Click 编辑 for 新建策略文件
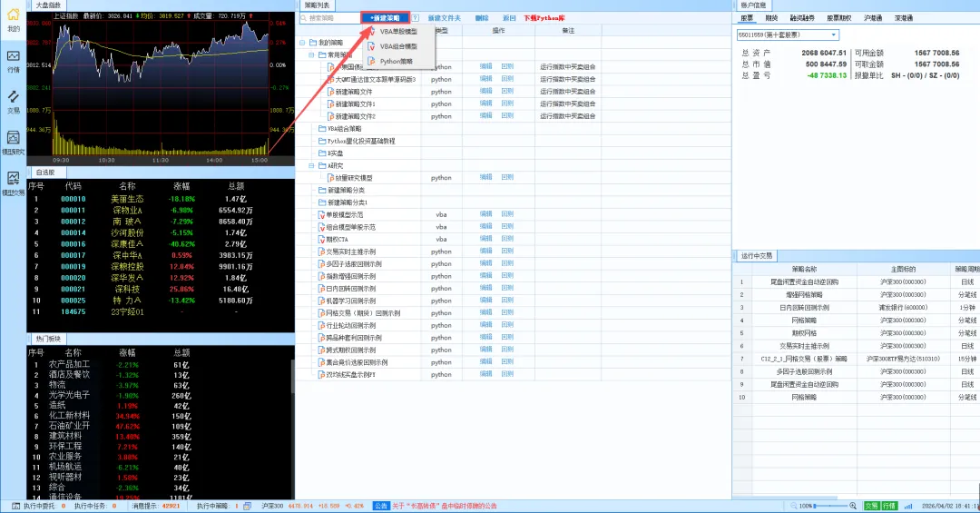The height and width of the screenshot is (513, 980). click(x=485, y=92)
